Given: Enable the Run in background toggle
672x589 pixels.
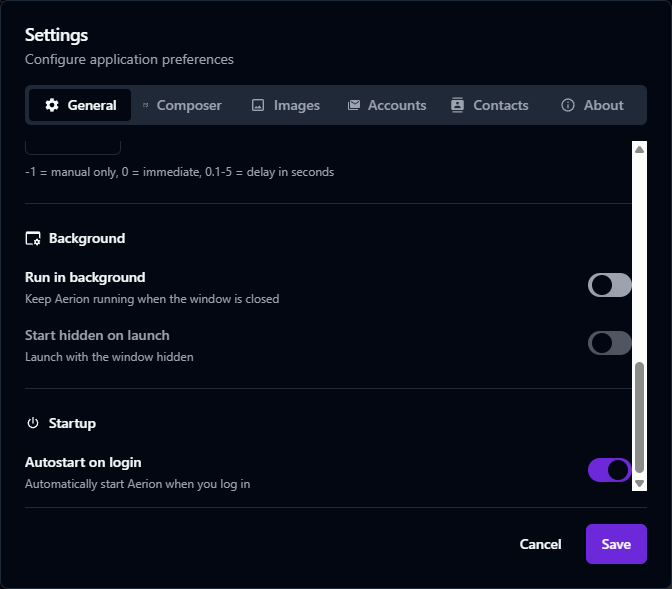Looking at the screenshot, I should (x=609, y=285).
